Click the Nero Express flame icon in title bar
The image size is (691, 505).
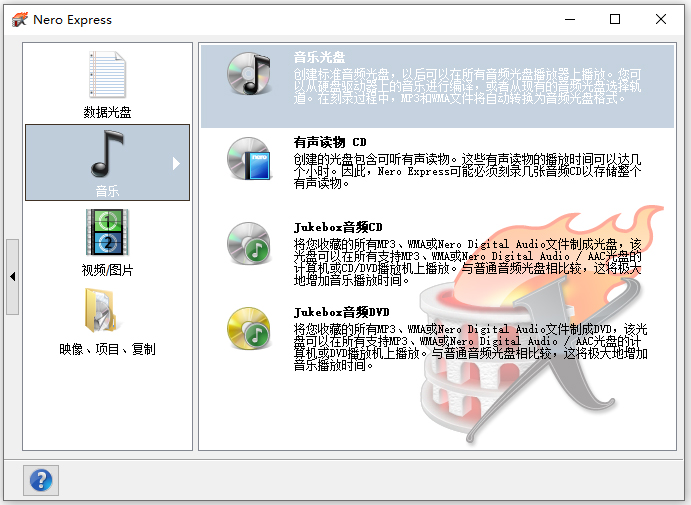[20, 19]
